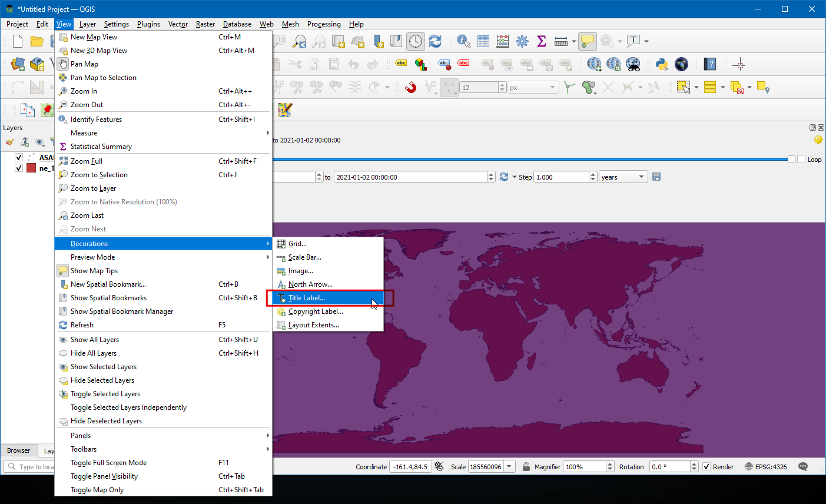Open the Field Calculator abacus icon
This screenshot has height=504, width=826.
point(503,41)
